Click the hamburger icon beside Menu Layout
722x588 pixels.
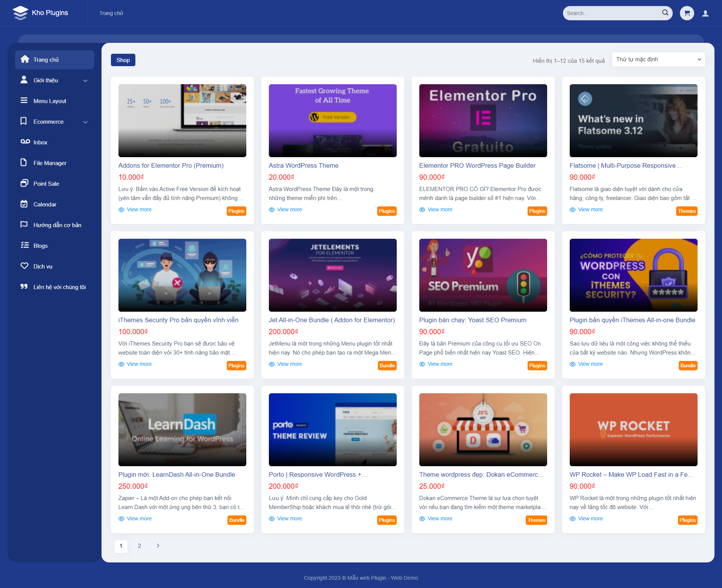click(x=24, y=100)
